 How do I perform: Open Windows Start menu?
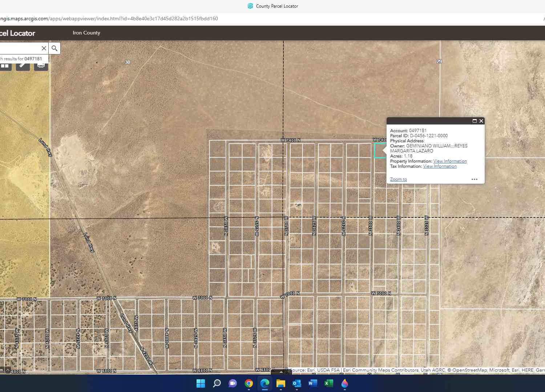201,383
